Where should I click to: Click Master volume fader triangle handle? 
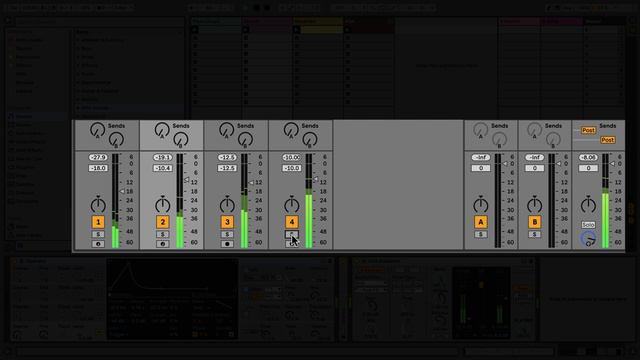click(x=612, y=164)
